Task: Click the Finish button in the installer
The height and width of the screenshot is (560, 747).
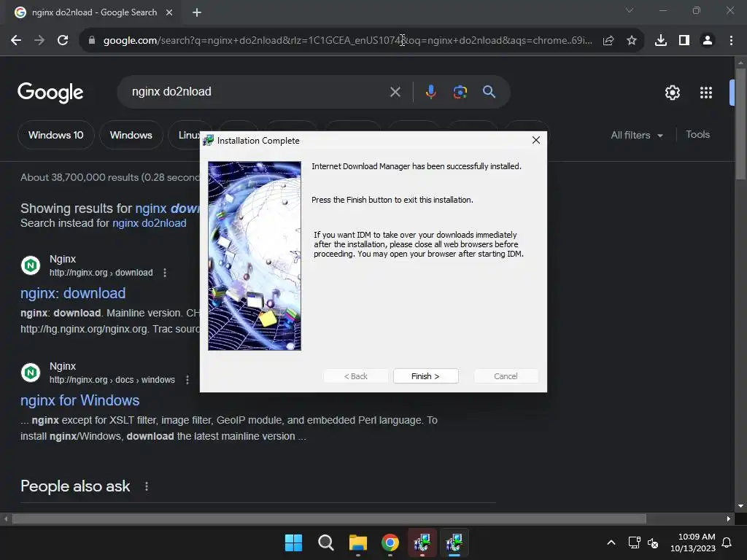Action: [x=425, y=376]
